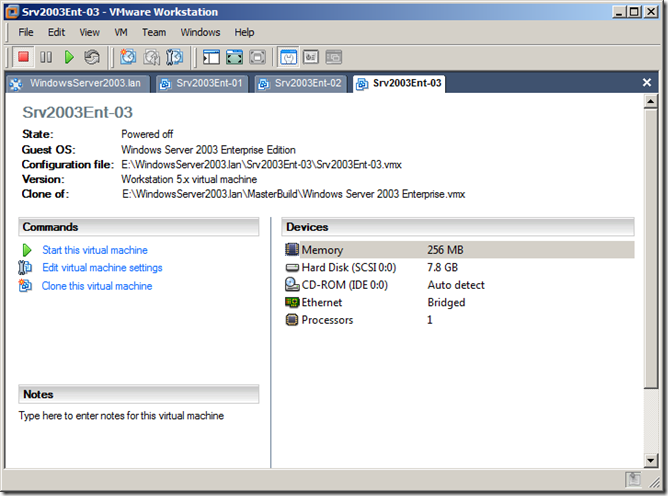Open the File menu
Screen dimensions: 668x496
point(26,32)
